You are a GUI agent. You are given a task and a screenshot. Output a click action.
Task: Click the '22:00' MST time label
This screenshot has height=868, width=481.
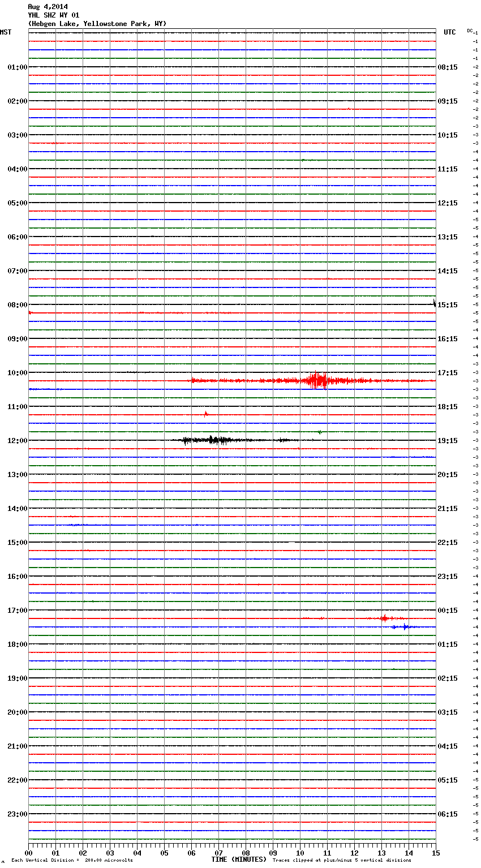click(18, 780)
